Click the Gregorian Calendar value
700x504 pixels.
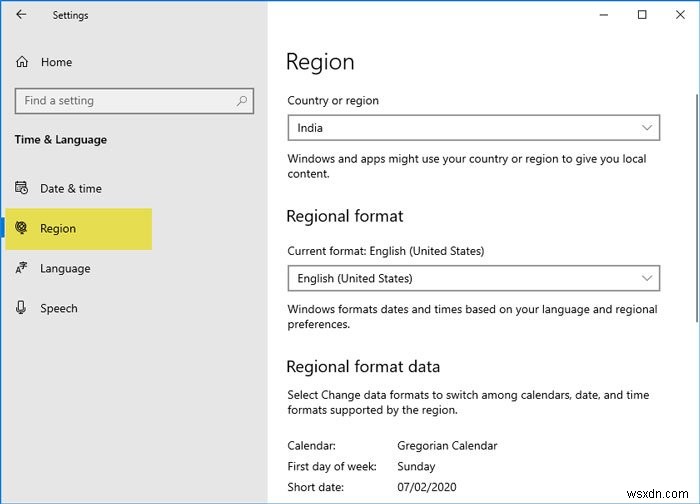coord(447,446)
